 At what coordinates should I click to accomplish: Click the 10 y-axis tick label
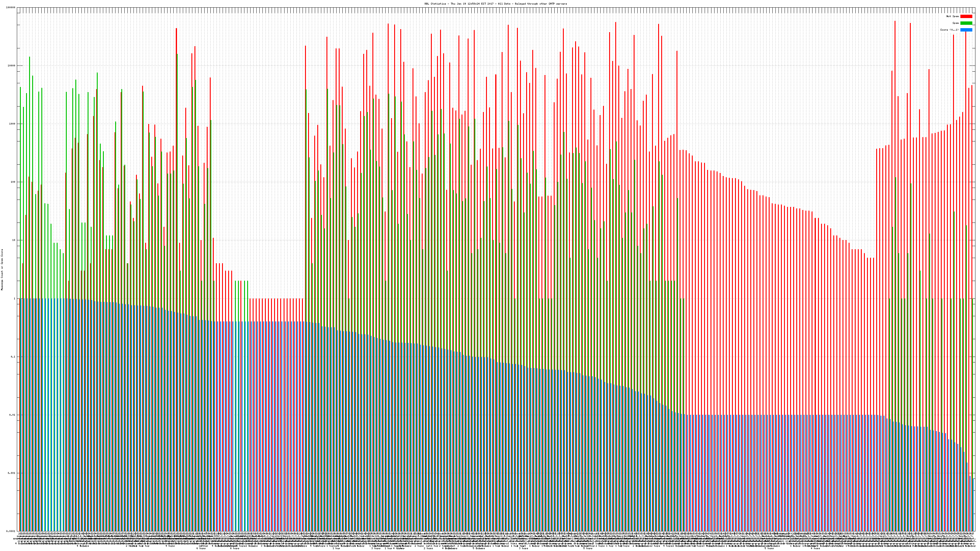(14, 240)
